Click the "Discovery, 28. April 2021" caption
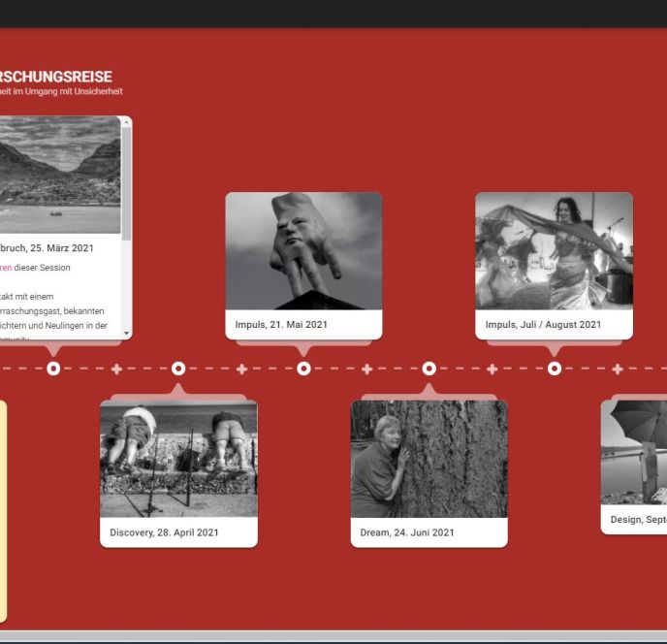 [164, 532]
